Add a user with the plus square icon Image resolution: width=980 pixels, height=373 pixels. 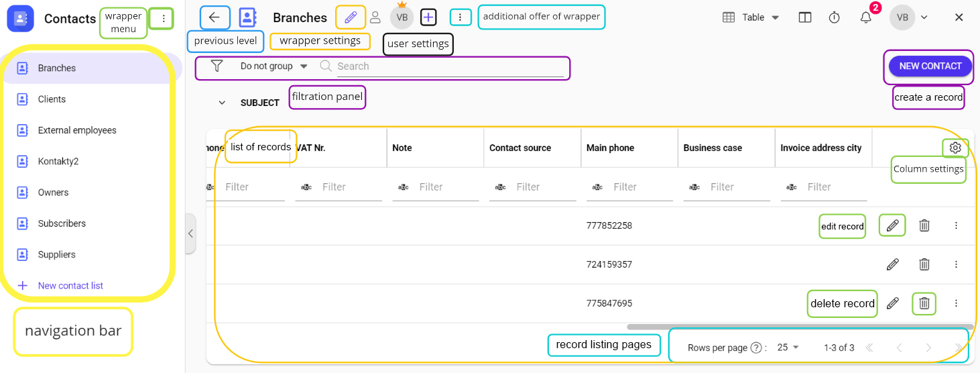point(429,17)
